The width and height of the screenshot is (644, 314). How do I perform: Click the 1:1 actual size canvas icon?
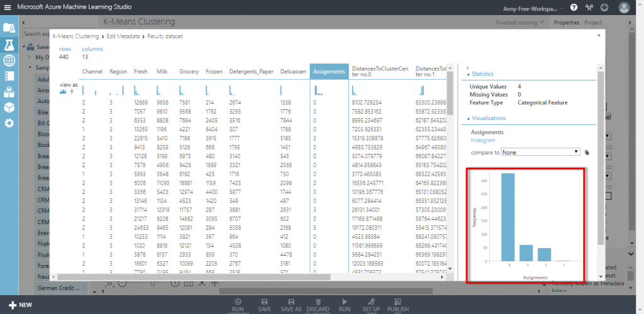(189, 283)
